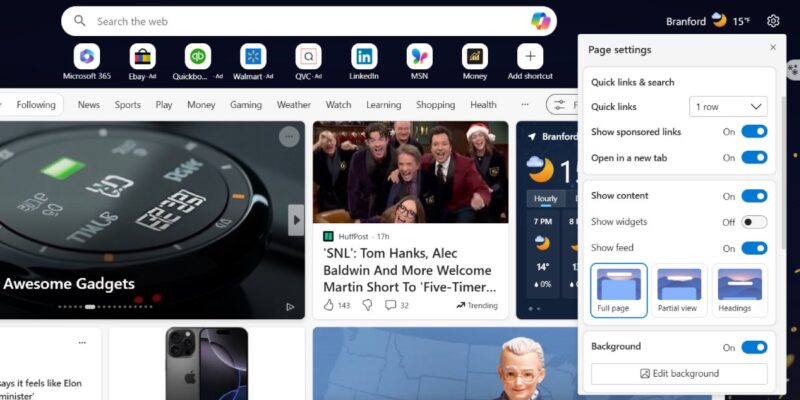
Task: Toggle Show sponsored links off
Action: click(754, 132)
